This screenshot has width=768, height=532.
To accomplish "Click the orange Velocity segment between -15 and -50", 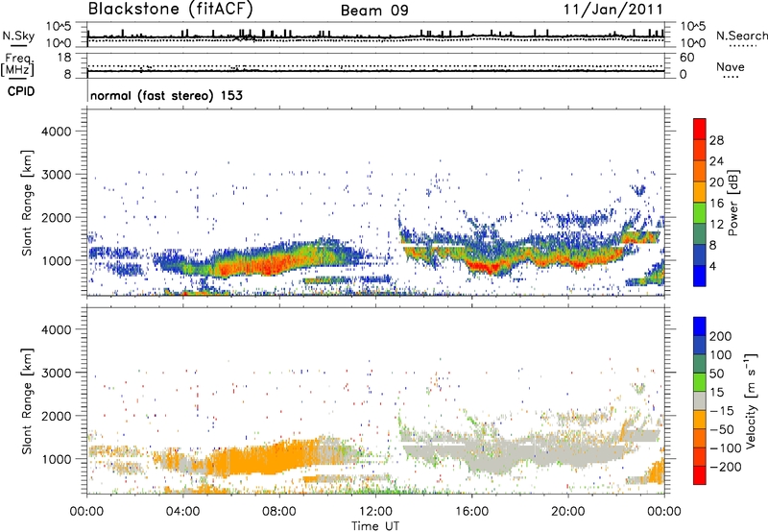I will [x=700, y=420].
